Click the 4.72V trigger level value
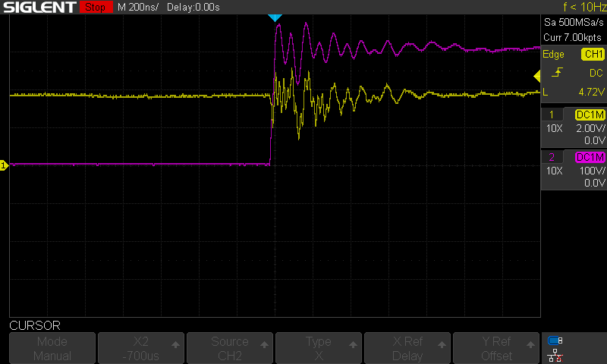Image resolution: width=607 pixels, height=364 pixels. coord(592,92)
